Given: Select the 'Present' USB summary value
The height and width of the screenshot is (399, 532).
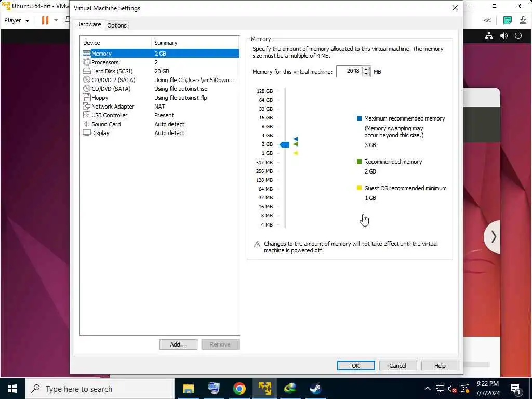Looking at the screenshot, I should pos(164,115).
